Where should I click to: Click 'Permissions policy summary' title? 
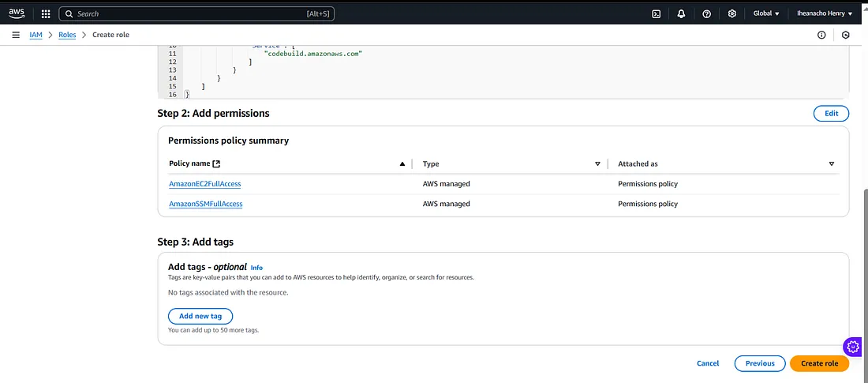tap(229, 141)
